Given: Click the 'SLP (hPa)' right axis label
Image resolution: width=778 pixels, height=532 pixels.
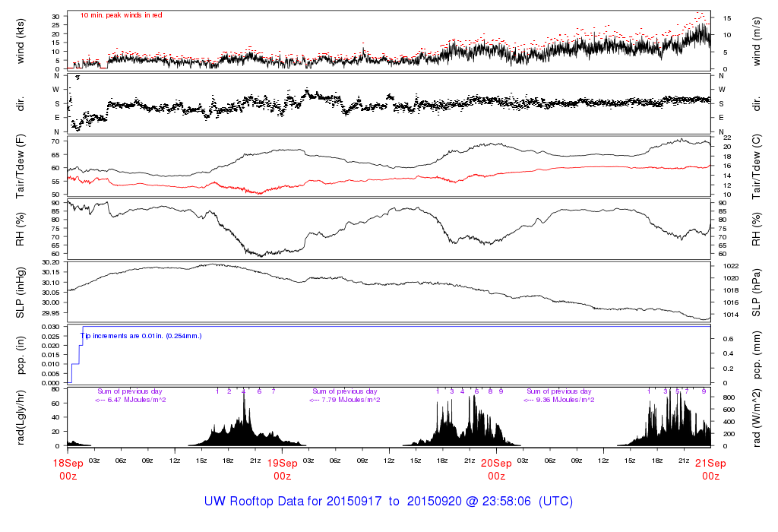Looking at the screenshot, I should [x=757, y=291].
